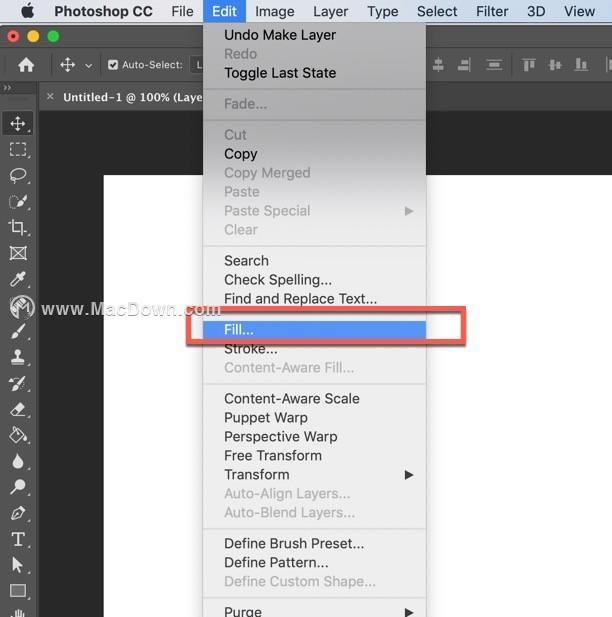Screen dimensions: 612x617
Task: Select the Path Selection tool
Action: 18,565
